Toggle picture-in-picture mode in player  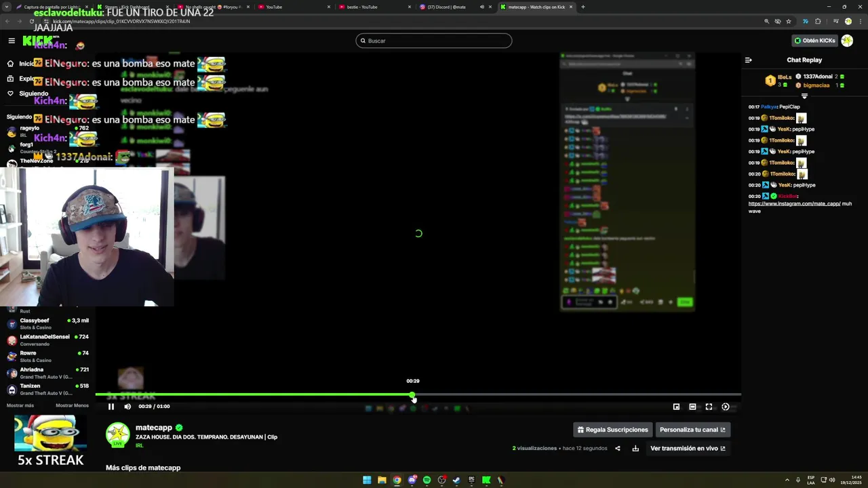[x=676, y=407]
